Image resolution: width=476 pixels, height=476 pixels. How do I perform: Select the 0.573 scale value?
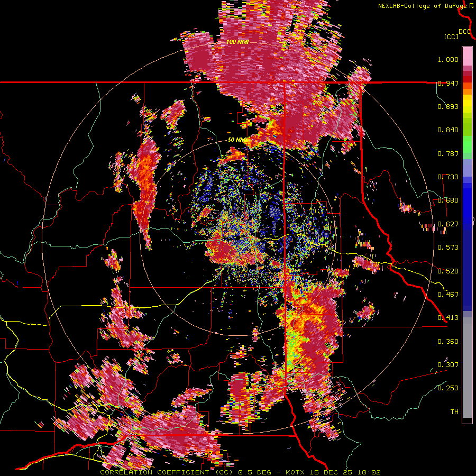pyautogui.click(x=448, y=248)
